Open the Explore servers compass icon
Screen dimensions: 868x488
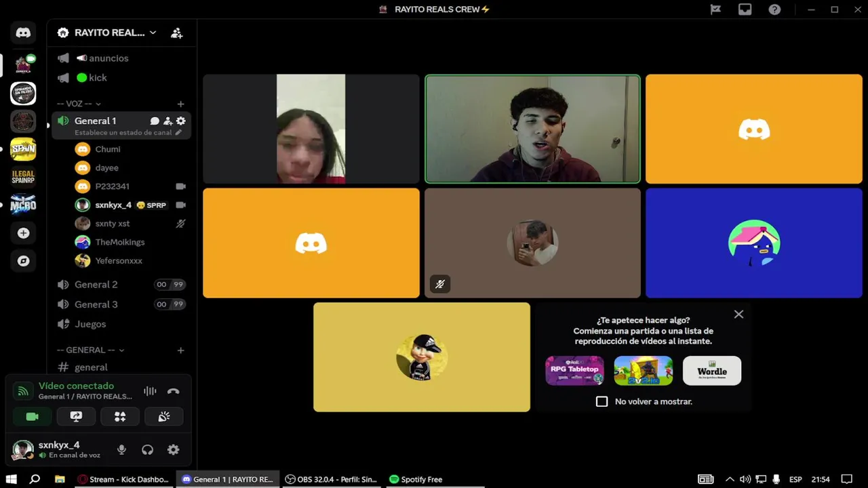click(x=23, y=261)
